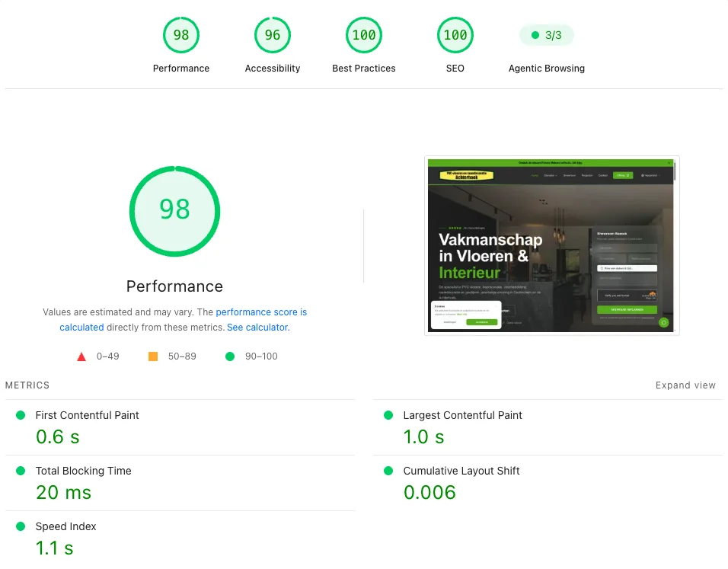This screenshot has height=569, width=728.
Task: Click the Performance heading under the large gauge
Action: [174, 286]
